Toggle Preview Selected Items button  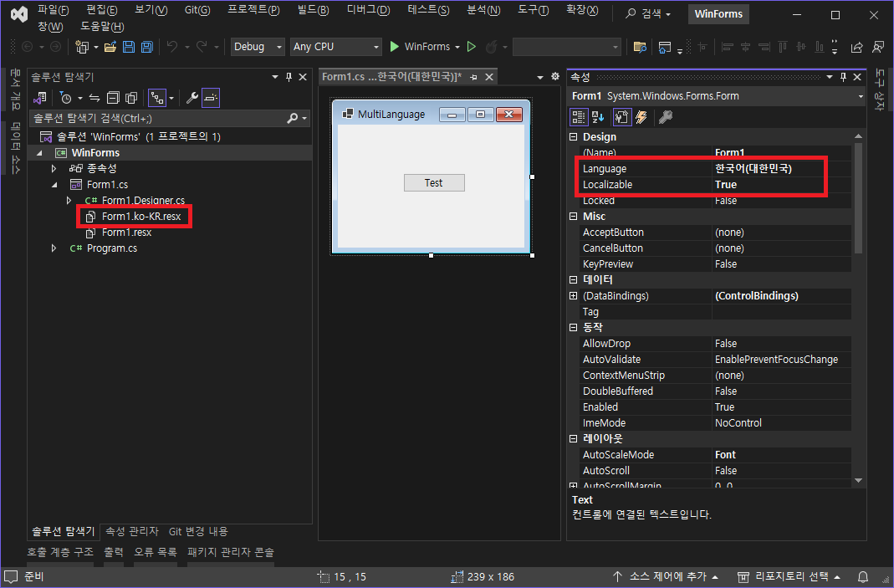[211, 98]
